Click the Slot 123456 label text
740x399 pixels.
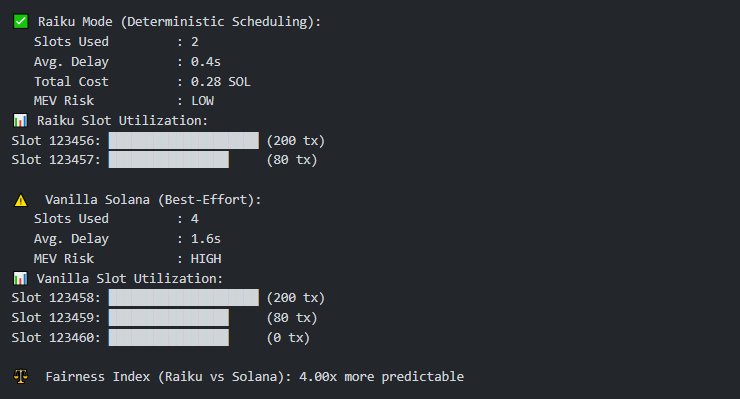(56, 141)
